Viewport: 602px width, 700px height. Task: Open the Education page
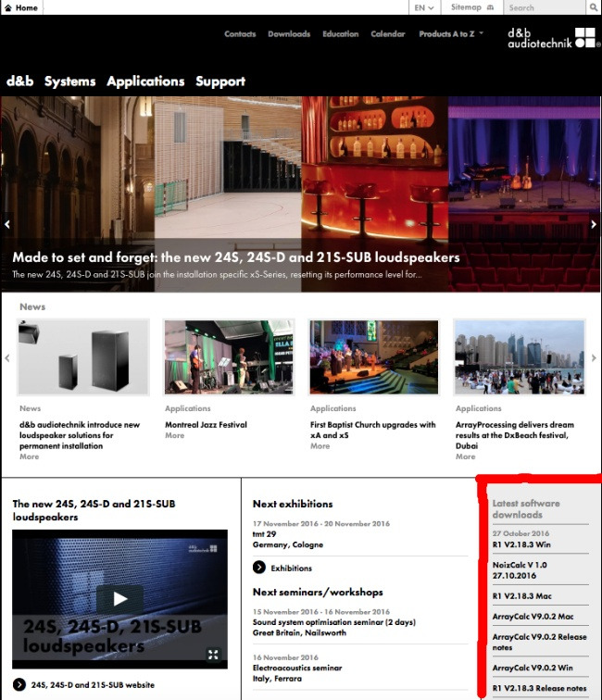click(341, 34)
